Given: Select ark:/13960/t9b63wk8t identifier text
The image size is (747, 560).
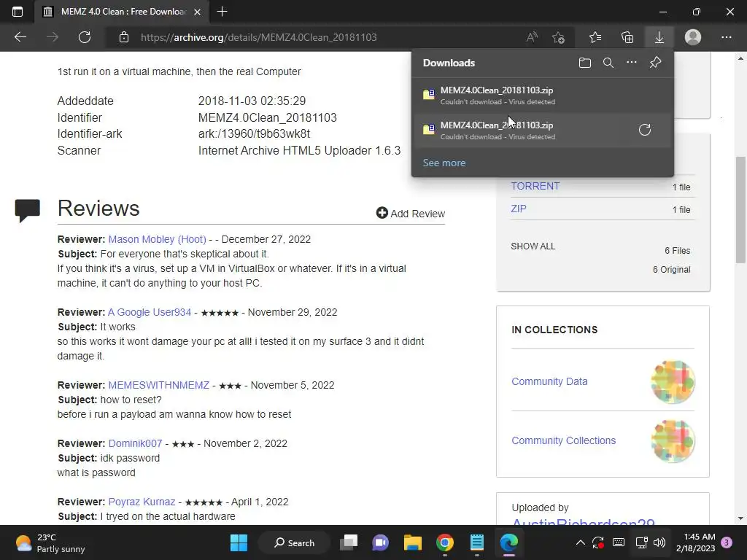Looking at the screenshot, I should point(254,134).
